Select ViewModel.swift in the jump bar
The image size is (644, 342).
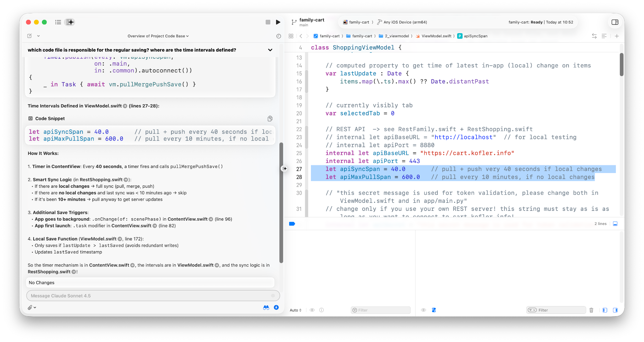point(436,36)
